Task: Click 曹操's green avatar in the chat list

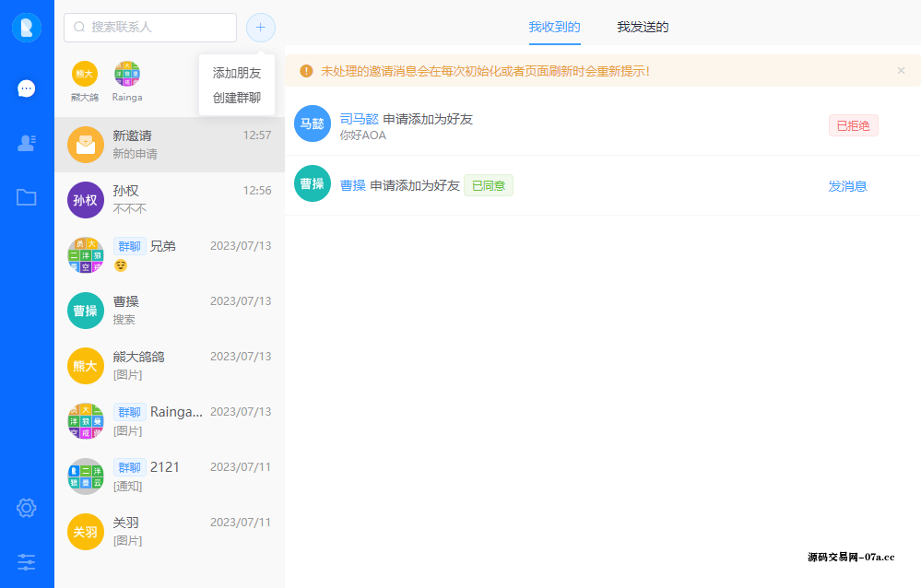Action: [x=85, y=311]
